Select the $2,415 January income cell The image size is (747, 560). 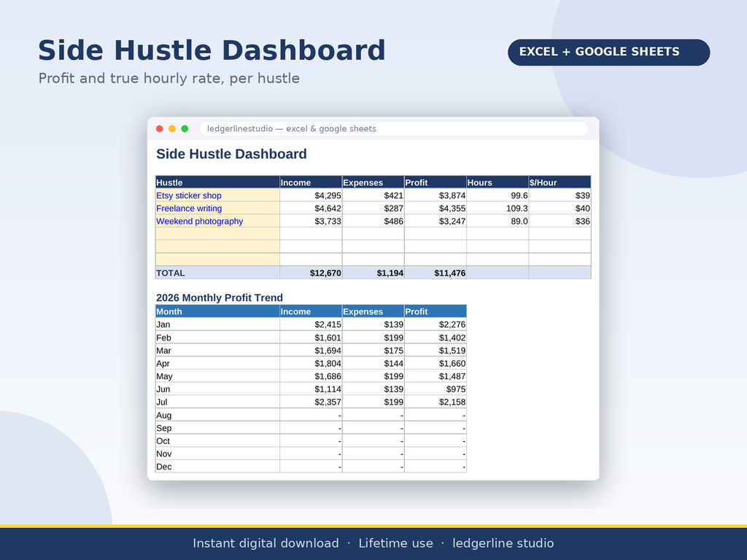coord(311,324)
